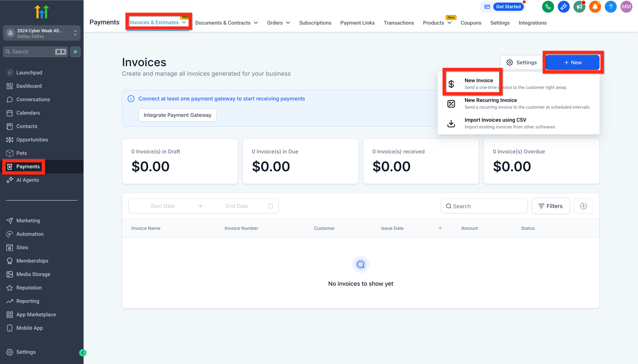Open Conversations from the sidebar
Viewport: 638px width, 364px height.
tap(33, 99)
